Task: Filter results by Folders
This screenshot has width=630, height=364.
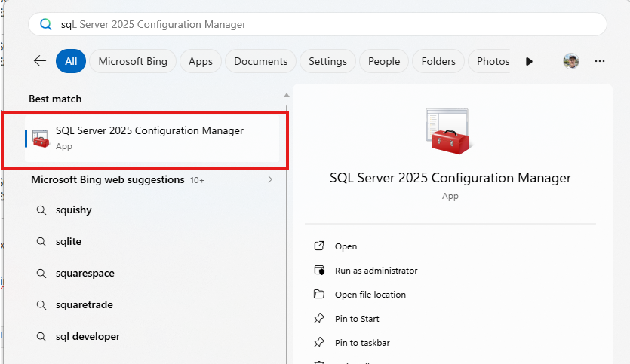Action: pyautogui.click(x=438, y=61)
